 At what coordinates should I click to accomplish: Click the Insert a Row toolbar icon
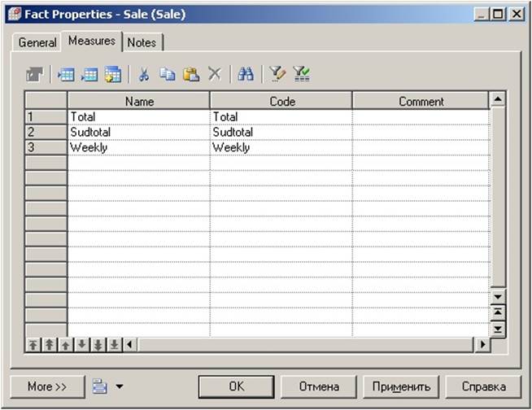point(66,74)
